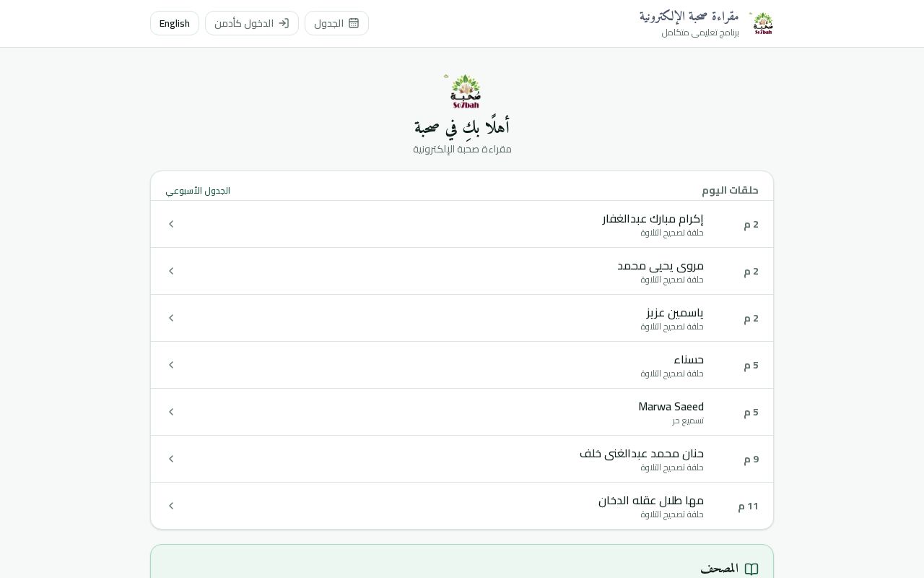Select the name ياسمين عزيز
The image size is (924, 578).
tap(675, 312)
